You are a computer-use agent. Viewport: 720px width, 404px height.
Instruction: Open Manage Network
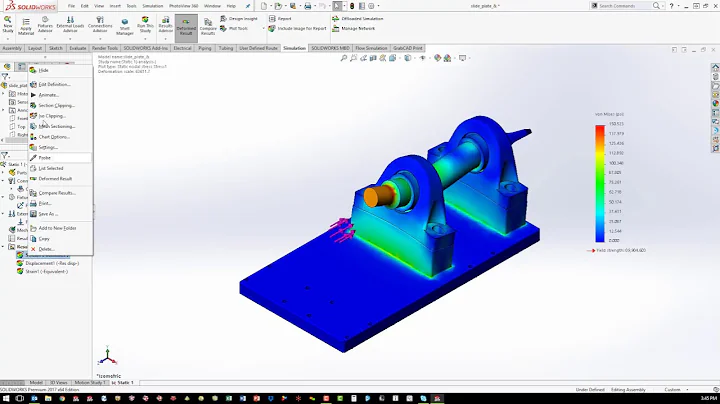click(354, 28)
